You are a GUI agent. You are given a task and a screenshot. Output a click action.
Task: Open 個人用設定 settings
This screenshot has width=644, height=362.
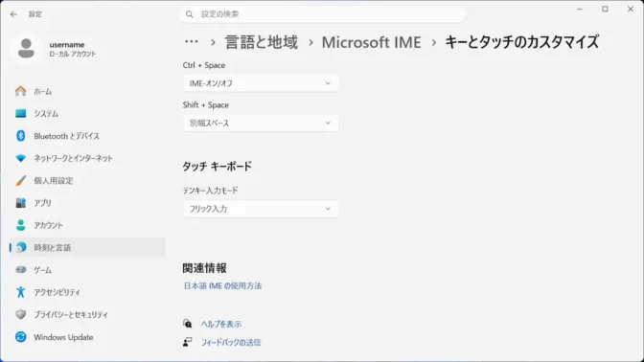point(87,181)
